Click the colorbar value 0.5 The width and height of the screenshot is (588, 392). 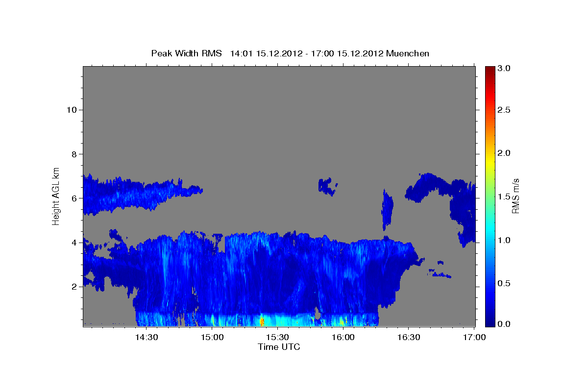pos(504,283)
